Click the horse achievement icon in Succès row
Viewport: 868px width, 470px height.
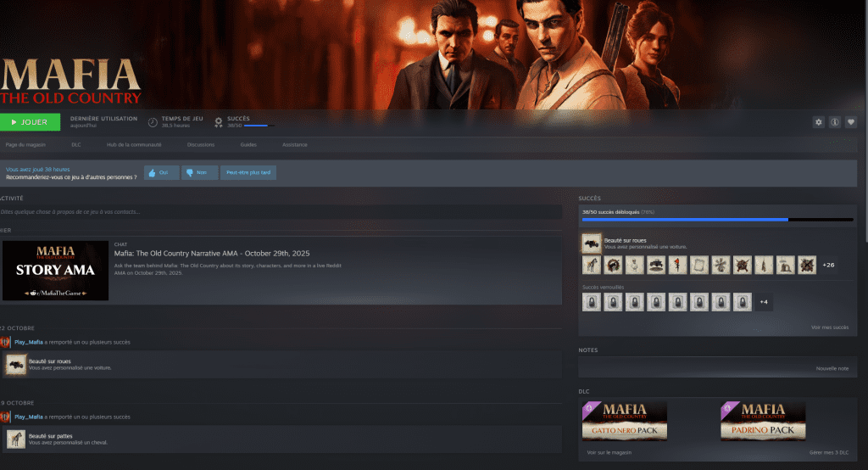(x=591, y=266)
